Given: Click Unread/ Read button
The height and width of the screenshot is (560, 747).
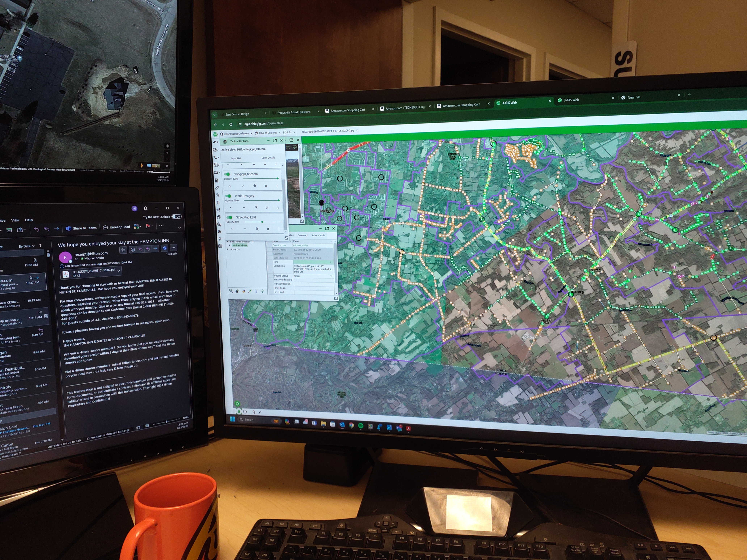Looking at the screenshot, I should pos(117,227).
